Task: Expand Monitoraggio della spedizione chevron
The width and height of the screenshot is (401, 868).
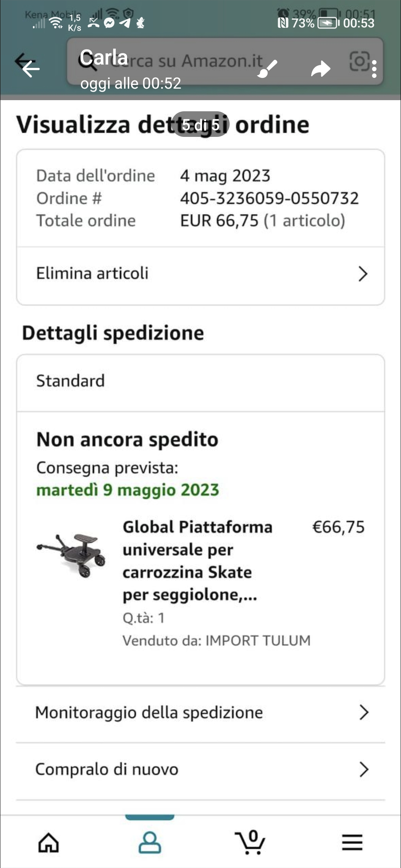Action: 364,712
